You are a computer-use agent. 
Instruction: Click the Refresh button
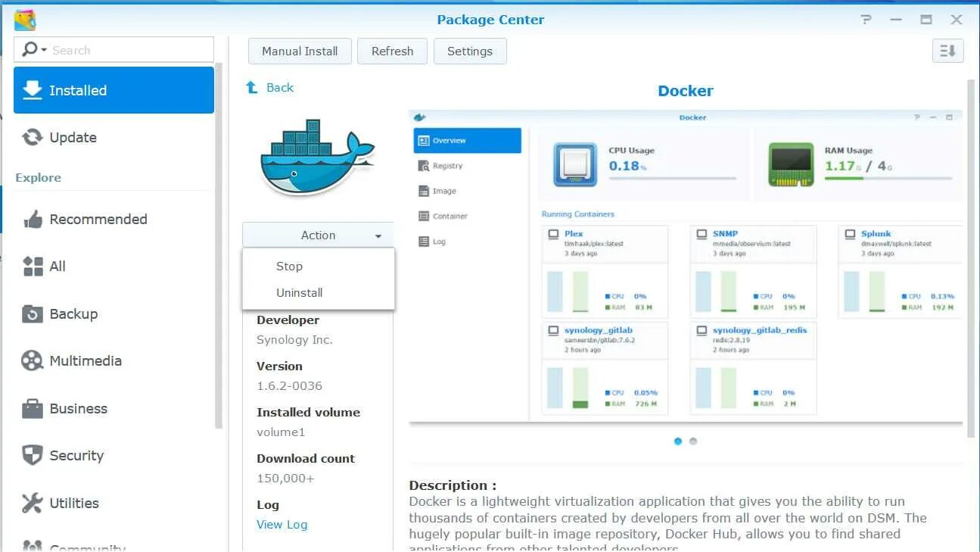coord(392,51)
